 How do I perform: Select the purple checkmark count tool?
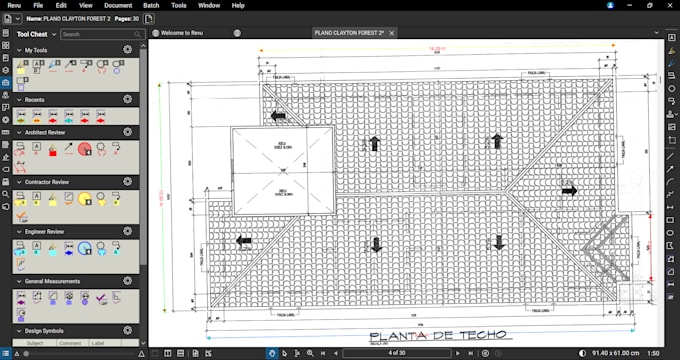pyautogui.click(x=101, y=298)
